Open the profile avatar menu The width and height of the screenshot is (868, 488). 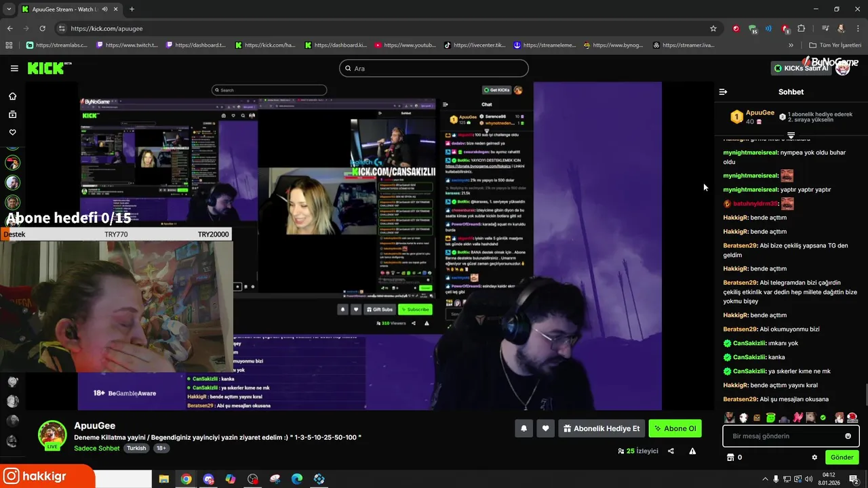(x=842, y=68)
